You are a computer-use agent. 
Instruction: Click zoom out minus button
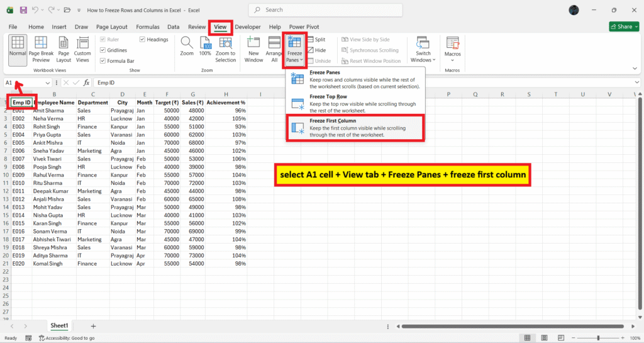point(574,338)
